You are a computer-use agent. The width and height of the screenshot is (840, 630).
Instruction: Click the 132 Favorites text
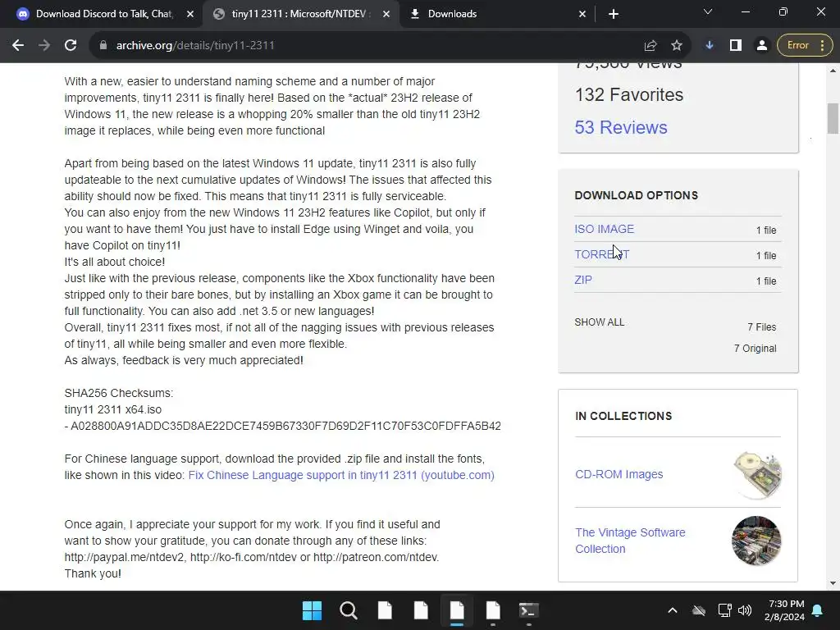[x=629, y=95]
